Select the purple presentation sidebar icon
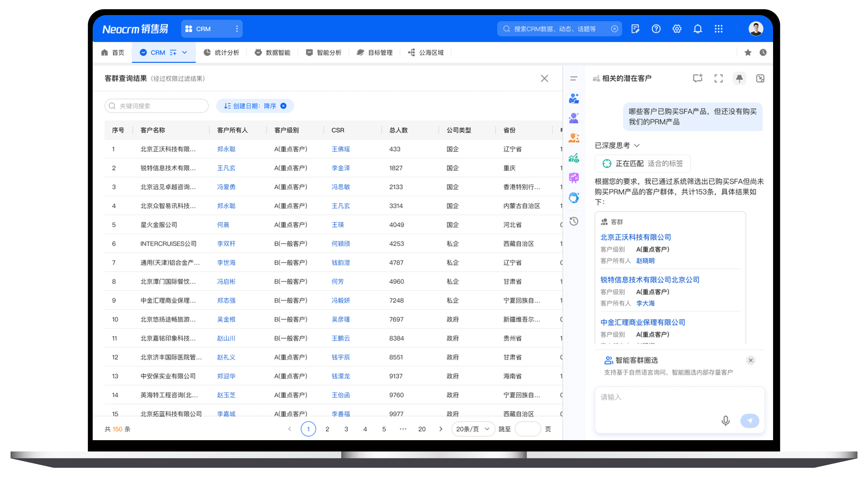868x477 pixels. (x=574, y=178)
